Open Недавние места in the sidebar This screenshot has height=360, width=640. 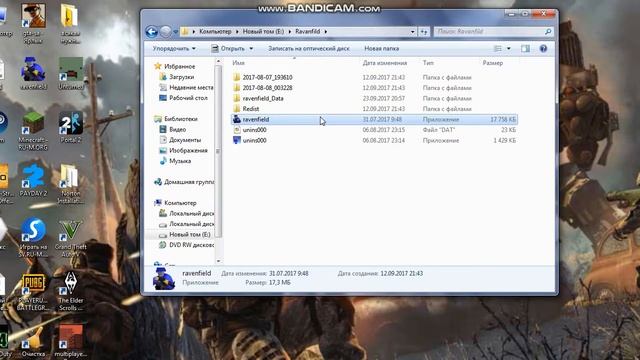[x=191, y=87]
